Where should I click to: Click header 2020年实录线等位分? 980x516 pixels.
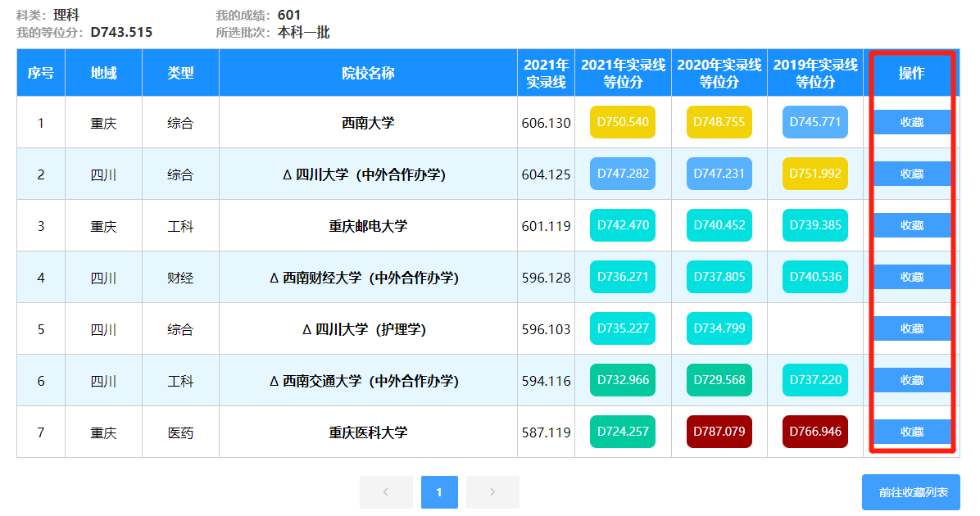[x=719, y=73]
